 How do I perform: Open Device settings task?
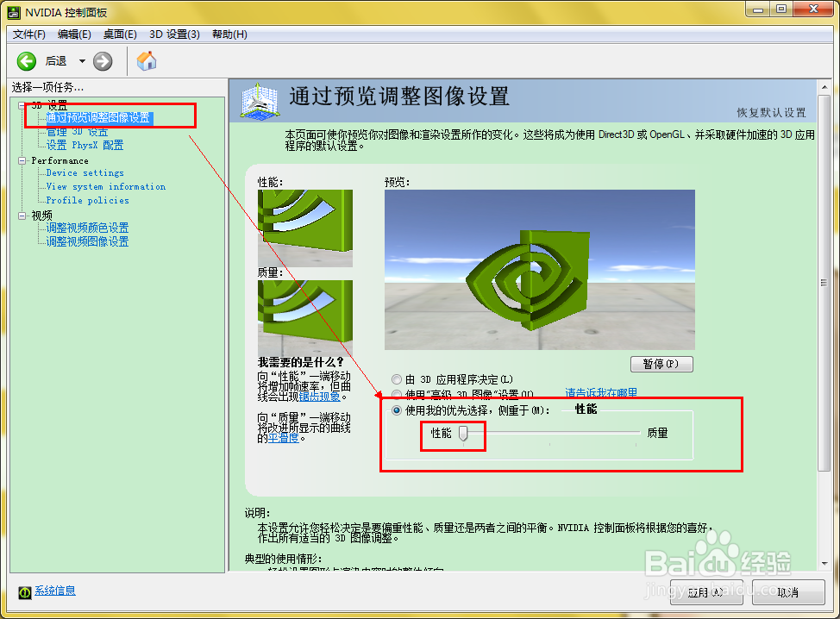click(x=85, y=173)
